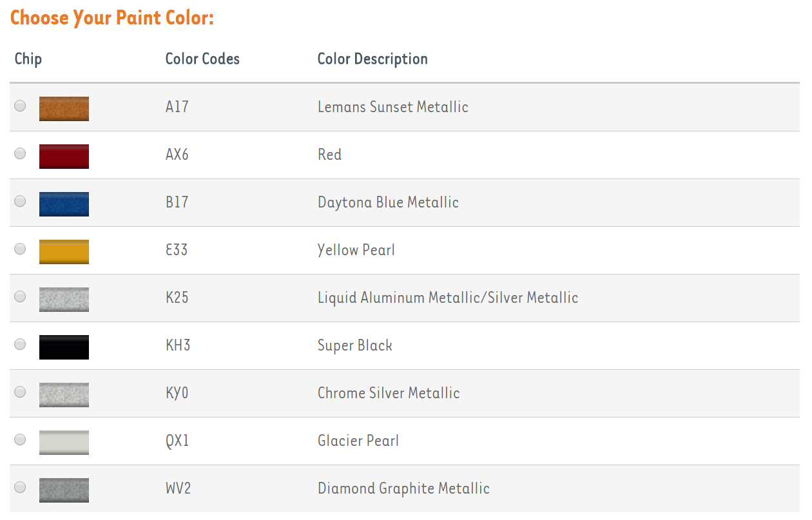The width and height of the screenshot is (812, 520).
Task: Click the Glacier Pearl off-white chip
Action: (64, 443)
